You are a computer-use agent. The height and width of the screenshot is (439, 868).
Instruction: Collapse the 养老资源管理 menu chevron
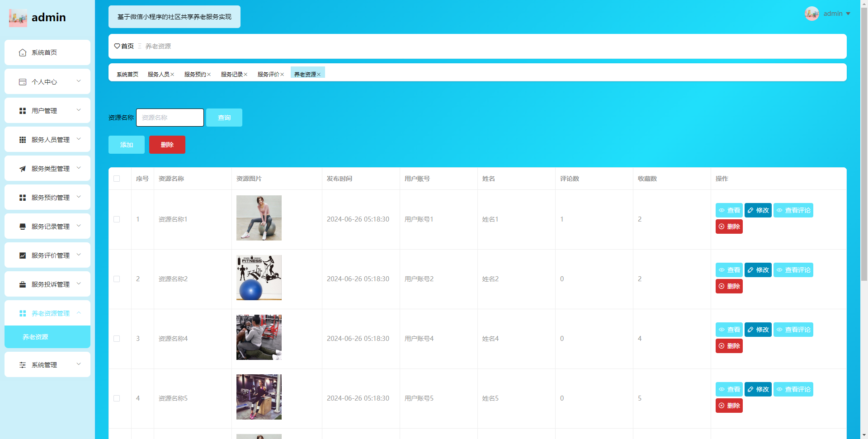79,313
